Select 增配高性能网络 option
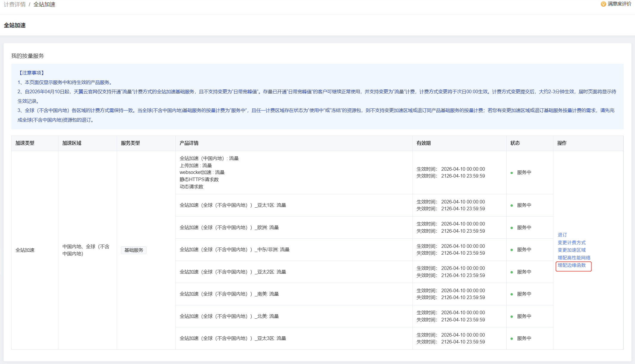 click(x=574, y=258)
